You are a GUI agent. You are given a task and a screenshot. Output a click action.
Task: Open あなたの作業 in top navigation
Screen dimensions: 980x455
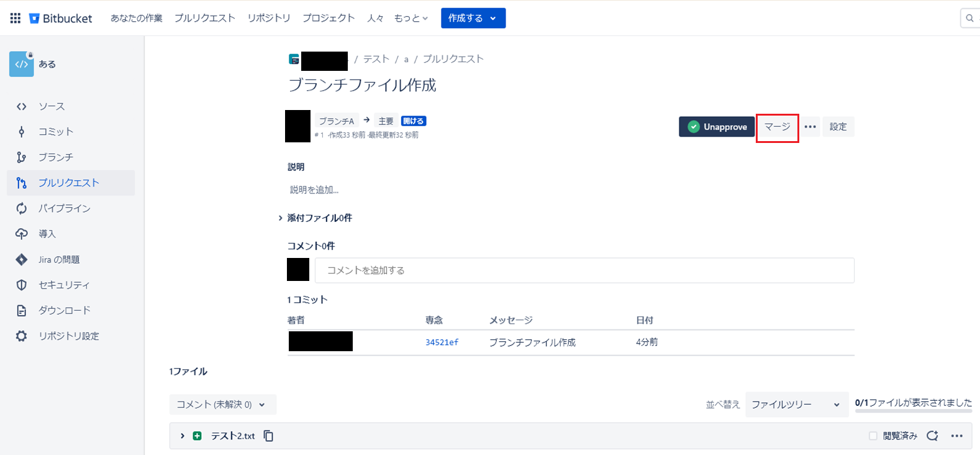pyautogui.click(x=137, y=18)
